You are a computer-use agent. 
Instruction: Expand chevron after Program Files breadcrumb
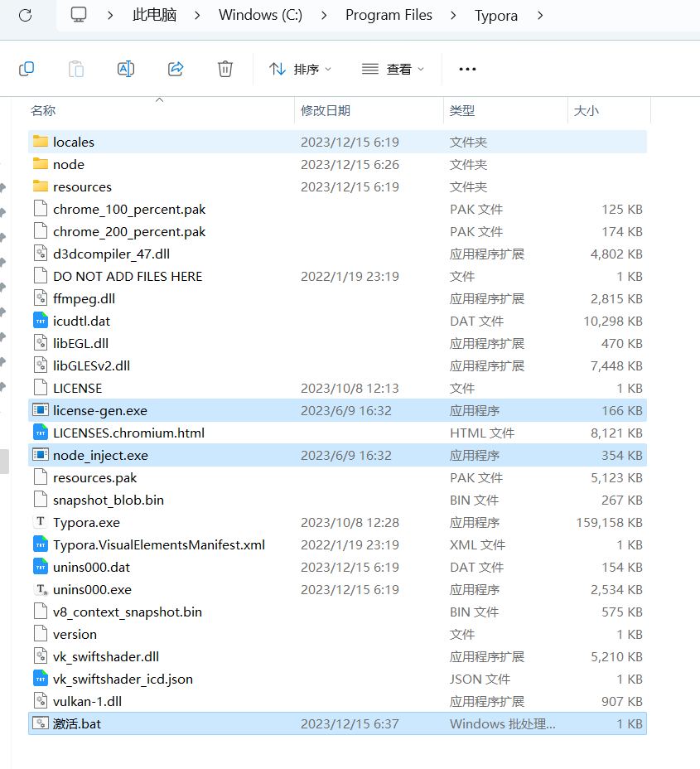[x=453, y=16]
